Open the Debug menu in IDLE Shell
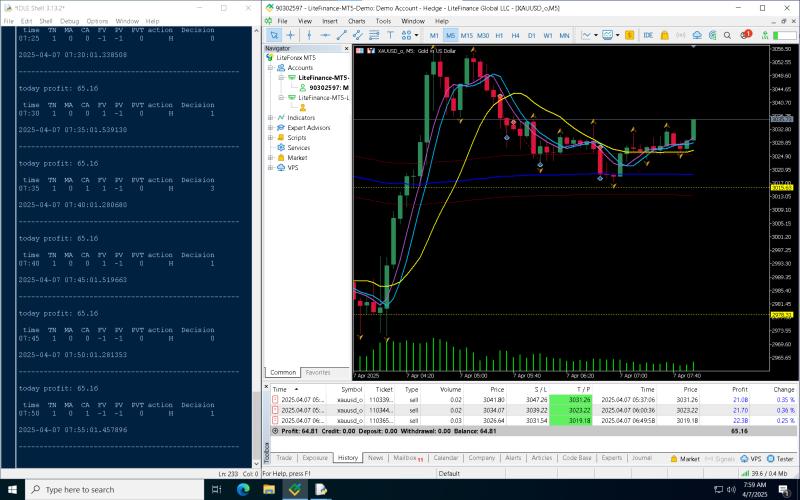 point(69,21)
